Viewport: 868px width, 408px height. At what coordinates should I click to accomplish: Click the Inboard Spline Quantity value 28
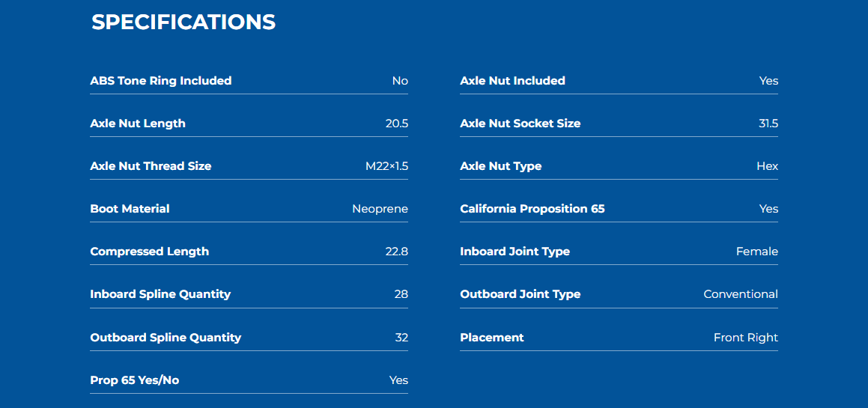tap(401, 294)
